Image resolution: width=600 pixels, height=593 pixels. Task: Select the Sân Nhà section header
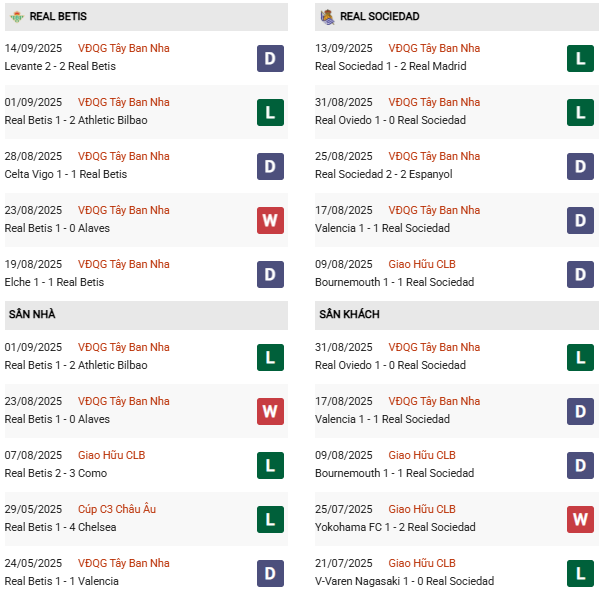[32, 314]
